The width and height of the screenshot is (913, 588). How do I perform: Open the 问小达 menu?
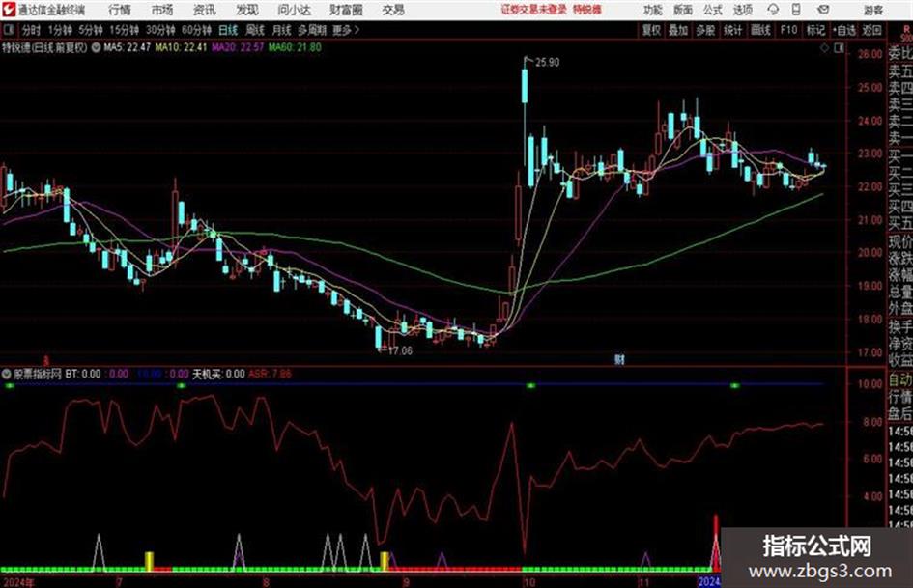(294, 10)
